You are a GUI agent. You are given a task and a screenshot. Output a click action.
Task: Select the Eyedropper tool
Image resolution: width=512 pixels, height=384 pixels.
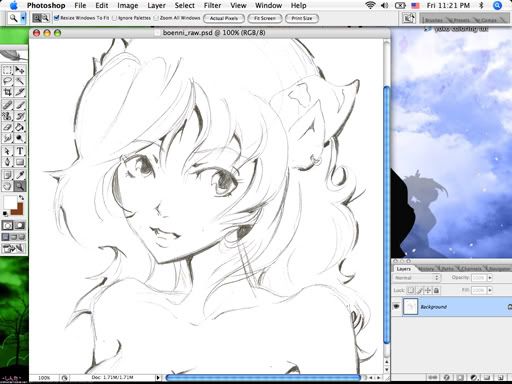(x=20, y=175)
